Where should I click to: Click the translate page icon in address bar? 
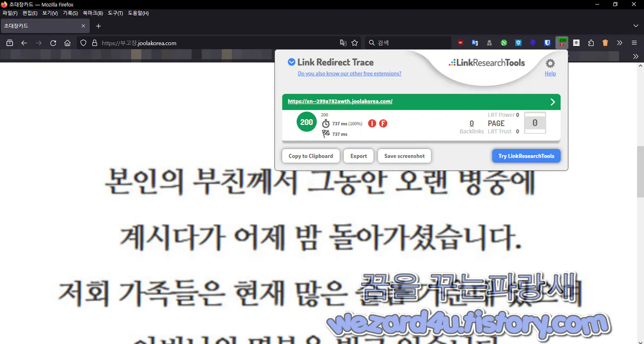click(x=343, y=43)
